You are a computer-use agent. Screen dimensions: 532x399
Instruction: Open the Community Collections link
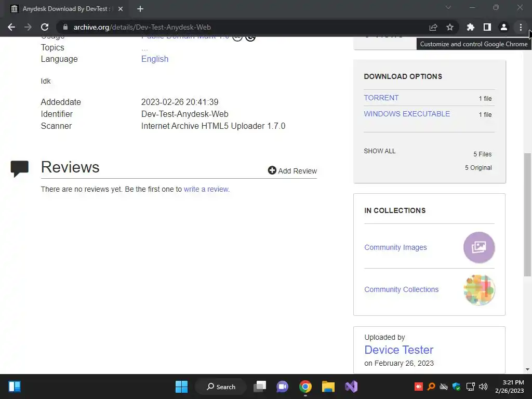pos(402,289)
